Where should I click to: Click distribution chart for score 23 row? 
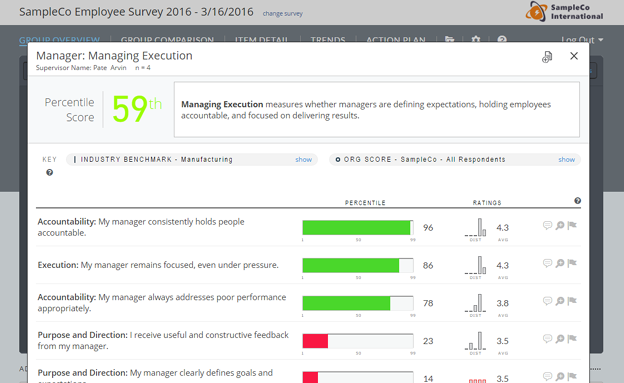pyautogui.click(x=476, y=341)
